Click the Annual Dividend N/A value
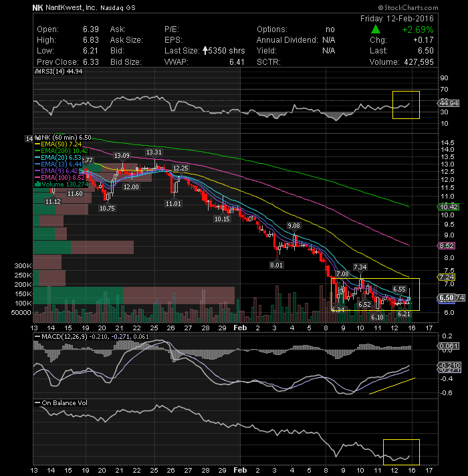Screen dimensions: 468x476 tap(329, 40)
